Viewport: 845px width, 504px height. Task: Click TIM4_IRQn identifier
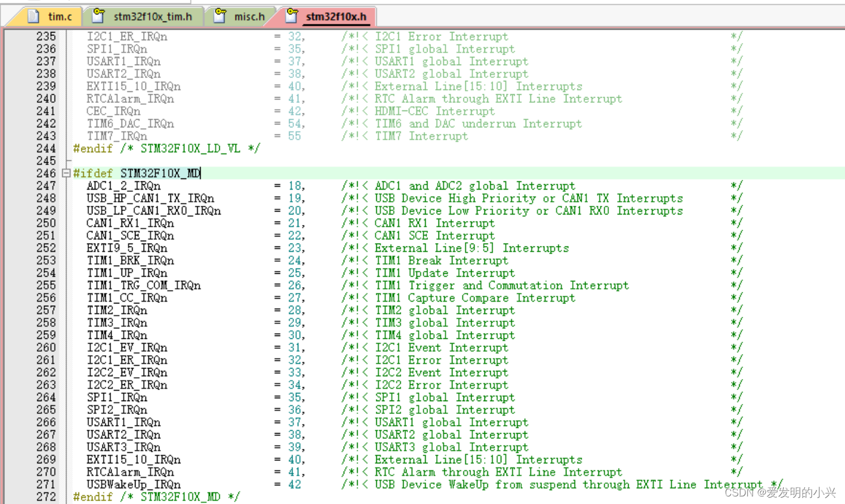(x=117, y=335)
